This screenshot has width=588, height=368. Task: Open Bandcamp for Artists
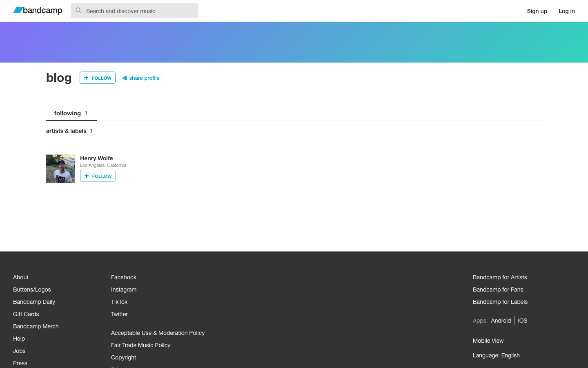(x=500, y=277)
